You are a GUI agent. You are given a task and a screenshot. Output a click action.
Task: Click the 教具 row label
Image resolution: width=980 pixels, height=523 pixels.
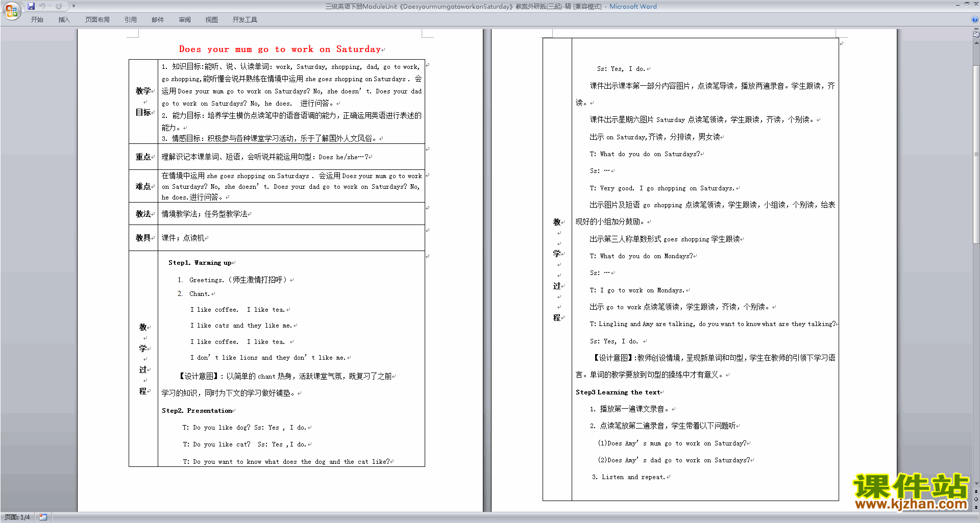tap(143, 238)
